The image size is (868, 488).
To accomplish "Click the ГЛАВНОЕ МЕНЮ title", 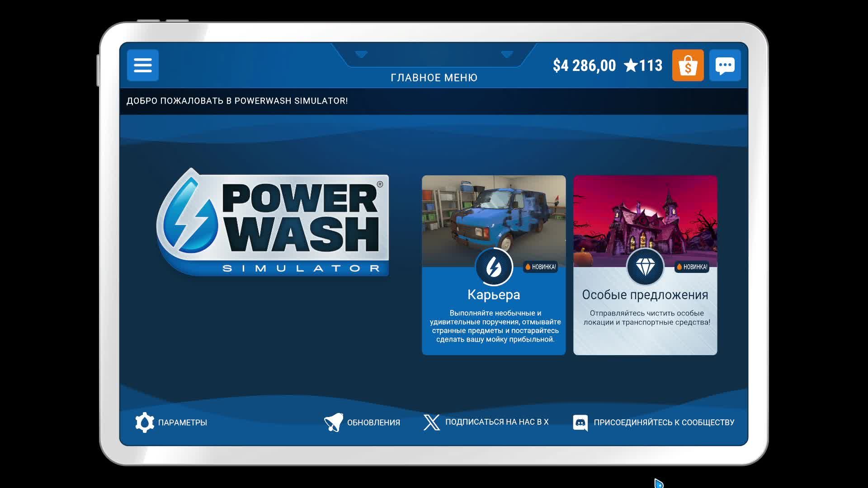I will coord(434,78).
